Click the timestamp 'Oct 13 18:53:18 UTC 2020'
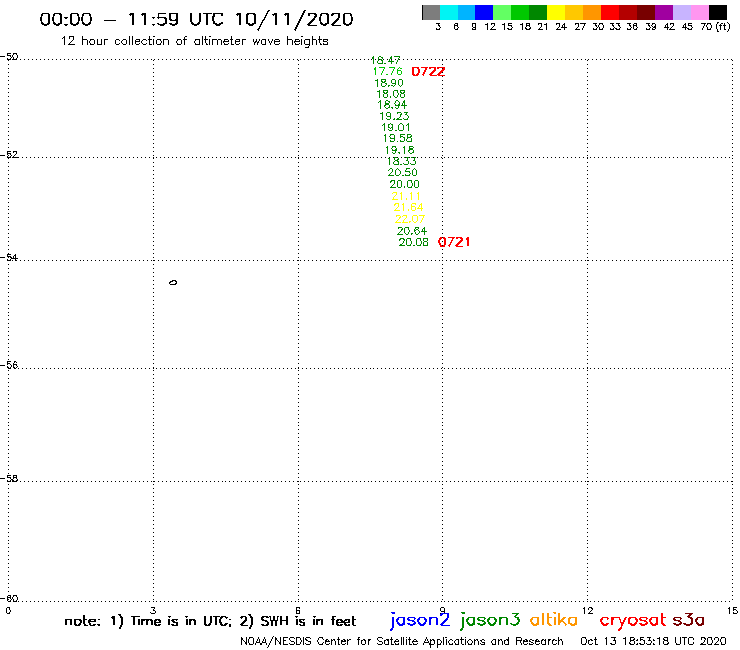 point(653,641)
